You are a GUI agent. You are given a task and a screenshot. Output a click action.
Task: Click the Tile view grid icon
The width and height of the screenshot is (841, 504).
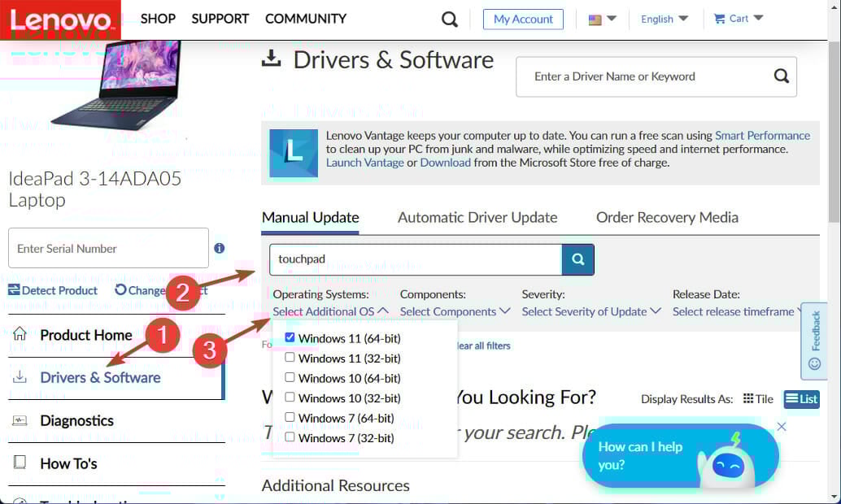point(748,398)
